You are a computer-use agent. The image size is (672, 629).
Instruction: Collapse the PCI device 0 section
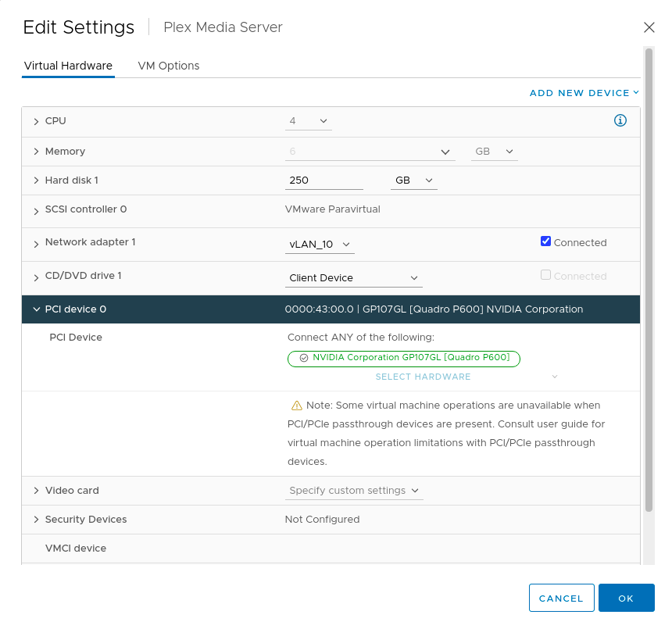point(36,309)
